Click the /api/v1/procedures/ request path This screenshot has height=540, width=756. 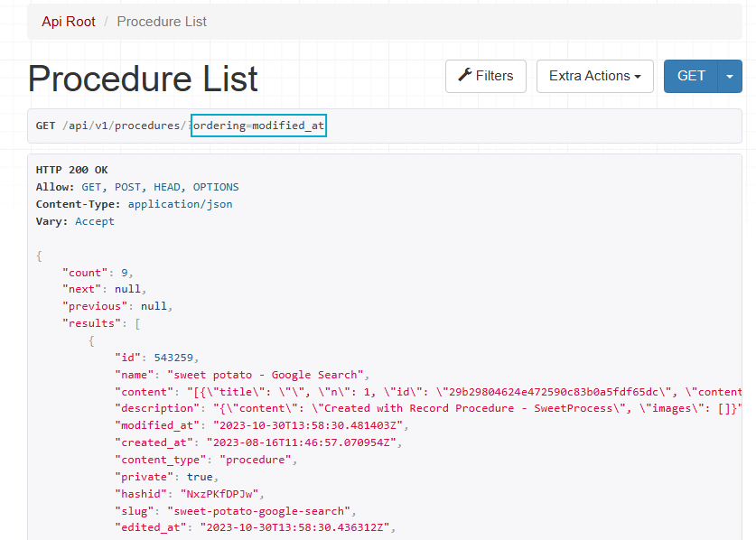point(125,126)
